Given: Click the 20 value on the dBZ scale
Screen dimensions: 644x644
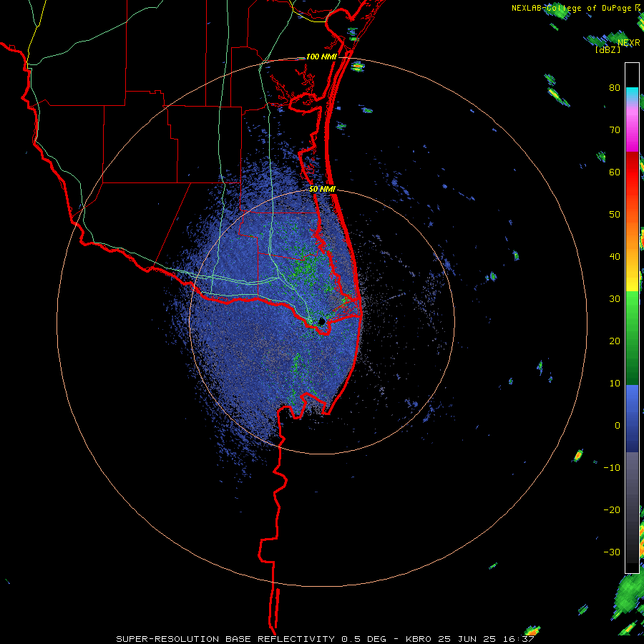Looking at the screenshot, I should [x=615, y=341].
